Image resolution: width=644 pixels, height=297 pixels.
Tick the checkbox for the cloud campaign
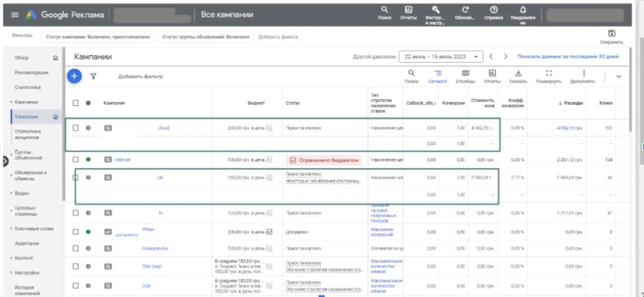click(76, 128)
